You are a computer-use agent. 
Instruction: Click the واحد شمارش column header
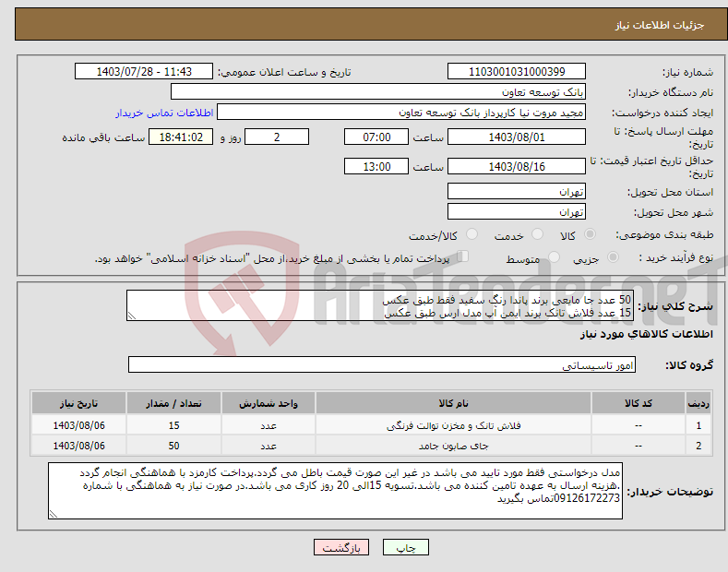pyautogui.click(x=269, y=403)
